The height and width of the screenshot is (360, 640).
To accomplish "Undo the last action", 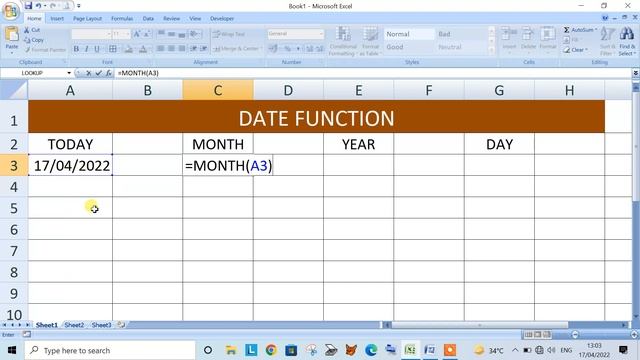I will click(x=38, y=6).
